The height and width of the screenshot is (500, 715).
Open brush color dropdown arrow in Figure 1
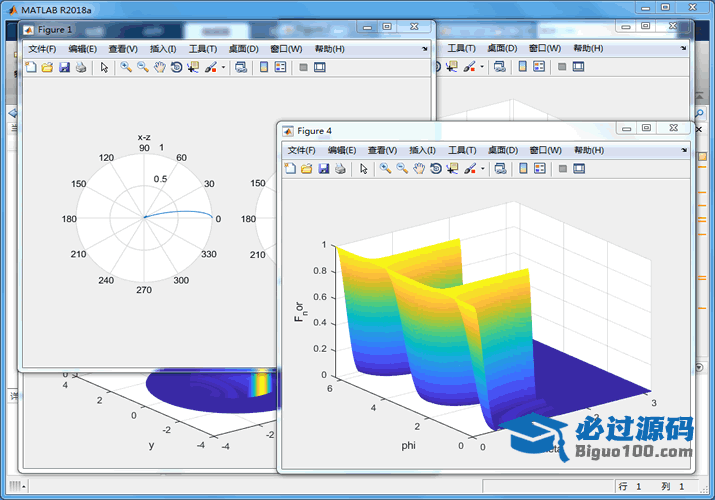(x=223, y=67)
